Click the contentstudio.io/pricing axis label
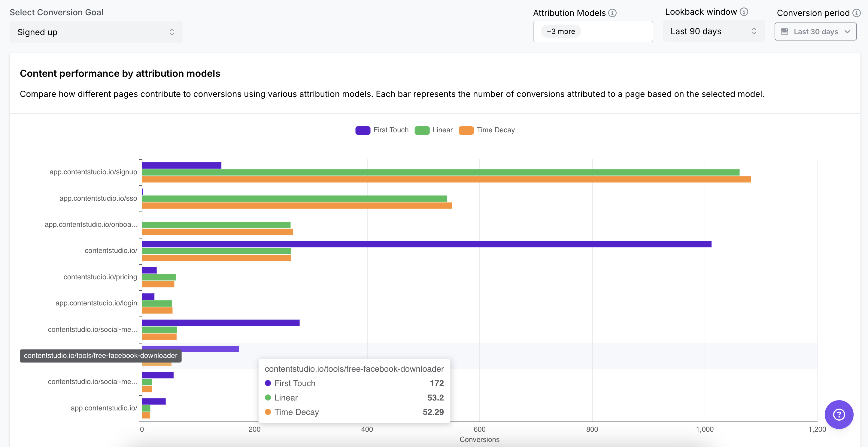Screen dimensions: 868x447 tap(100, 277)
